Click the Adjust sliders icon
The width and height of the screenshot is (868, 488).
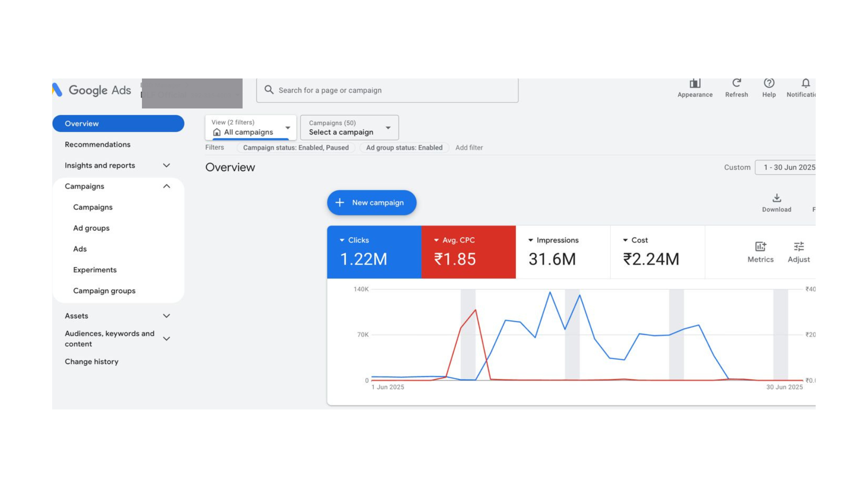[x=798, y=247]
